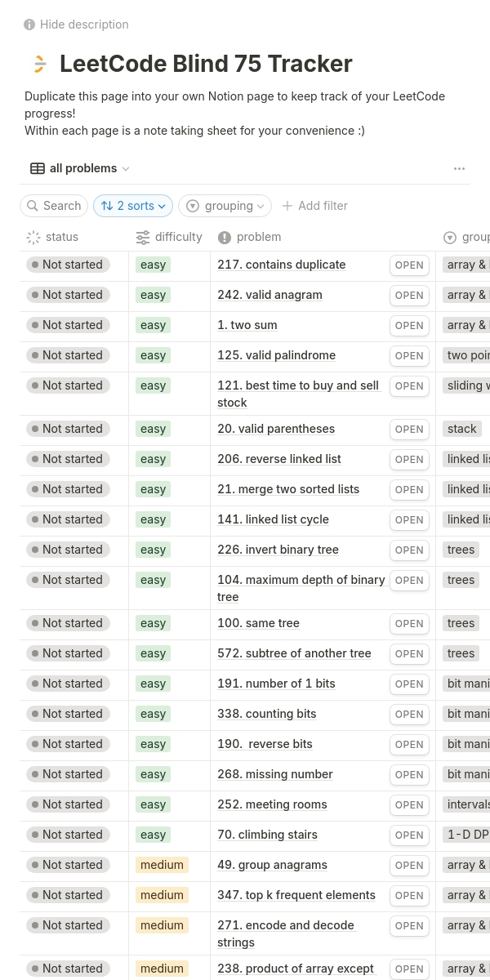Toggle Not started status for 217. contains duplicate
The height and width of the screenshot is (980, 490).
(x=67, y=265)
